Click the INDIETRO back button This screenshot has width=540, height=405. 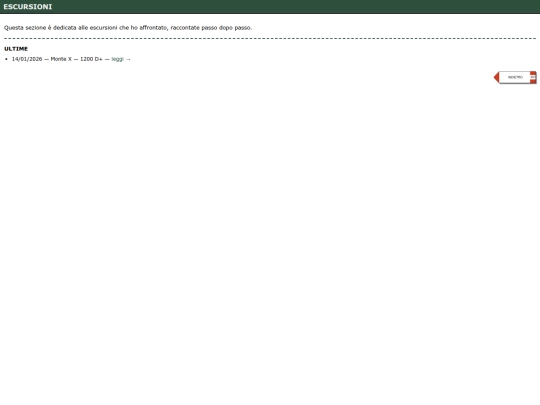coord(515,77)
